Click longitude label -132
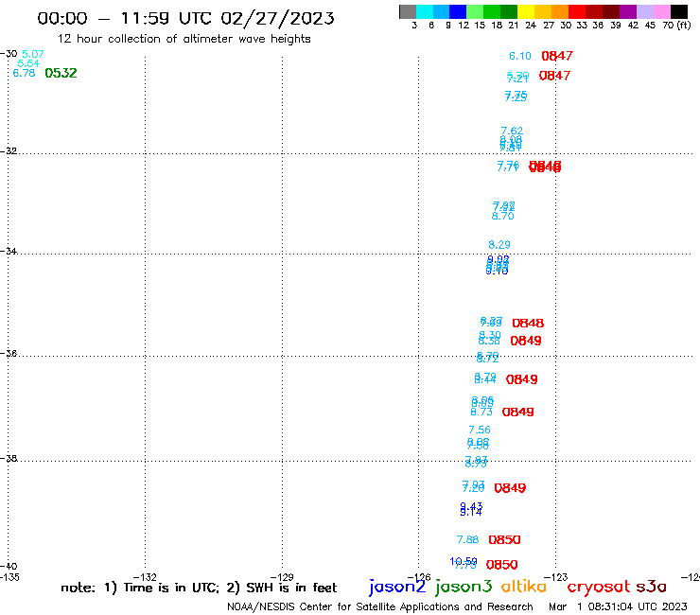Viewport: 700px width, 615px height. coord(145,577)
